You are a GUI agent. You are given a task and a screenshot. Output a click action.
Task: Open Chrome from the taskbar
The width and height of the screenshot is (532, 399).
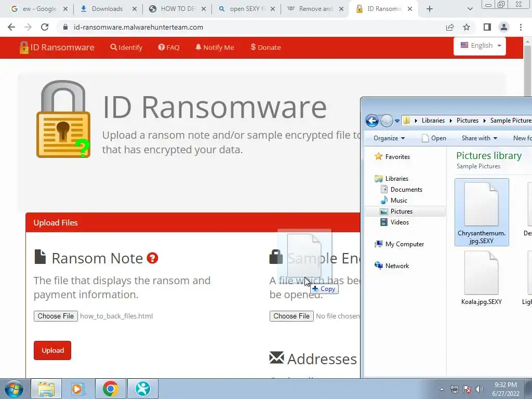(x=110, y=389)
